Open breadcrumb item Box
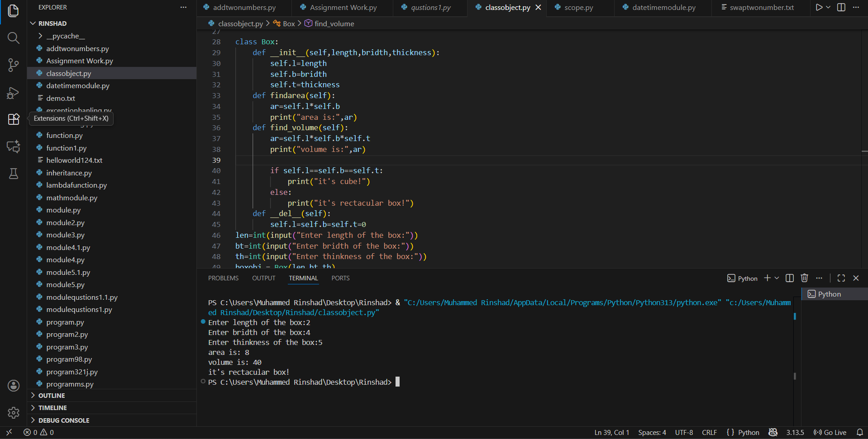Screen dimensions: 868x439 pyautogui.click(x=288, y=23)
